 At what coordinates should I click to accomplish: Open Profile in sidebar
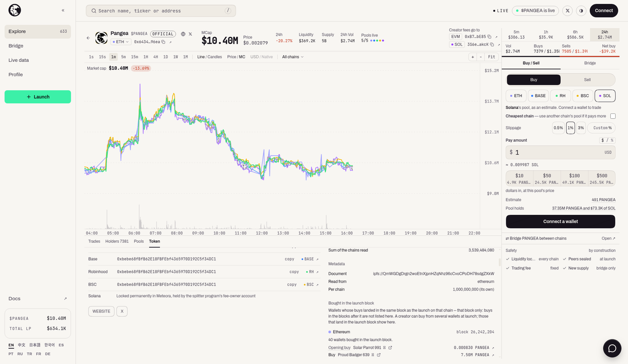tap(38, 75)
